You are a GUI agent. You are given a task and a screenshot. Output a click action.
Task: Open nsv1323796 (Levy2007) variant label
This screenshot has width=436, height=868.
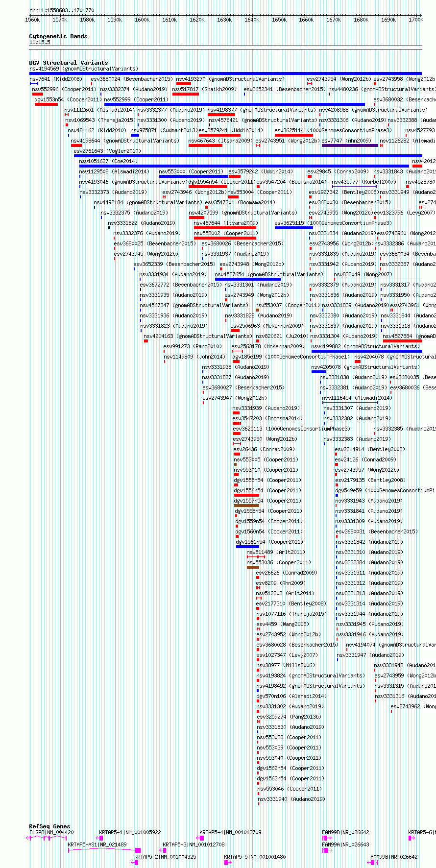point(405,213)
